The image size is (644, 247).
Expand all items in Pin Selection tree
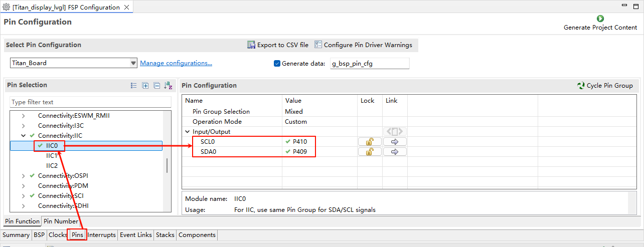click(145, 86)
